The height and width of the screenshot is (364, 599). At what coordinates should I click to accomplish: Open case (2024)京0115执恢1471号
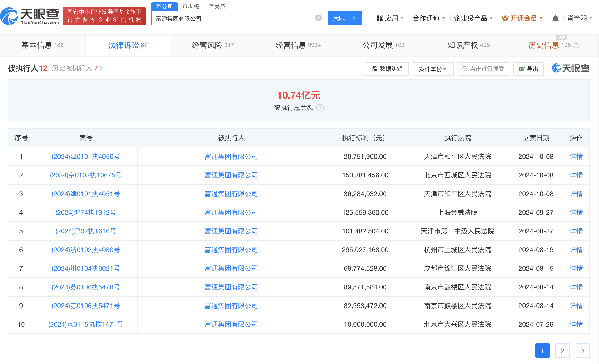85,324
